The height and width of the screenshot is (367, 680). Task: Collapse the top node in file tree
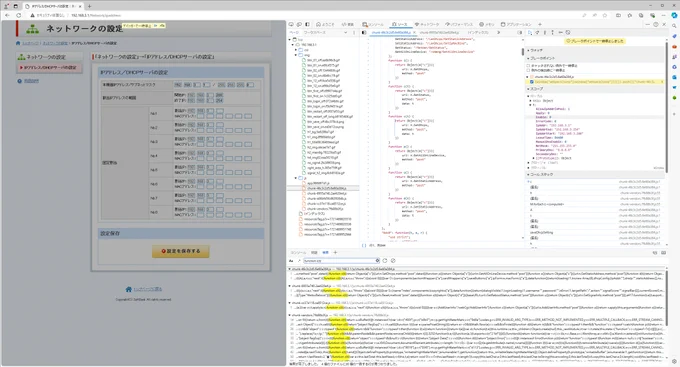(290, 39)
